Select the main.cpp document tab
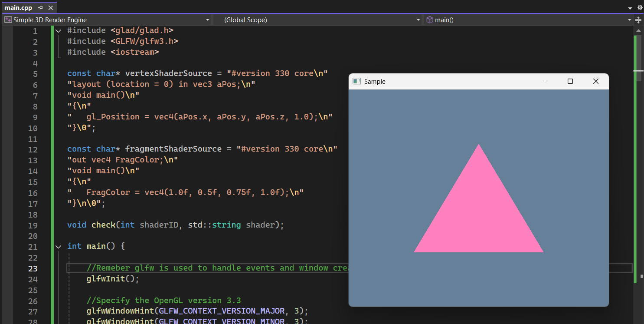 pos(18,7)
